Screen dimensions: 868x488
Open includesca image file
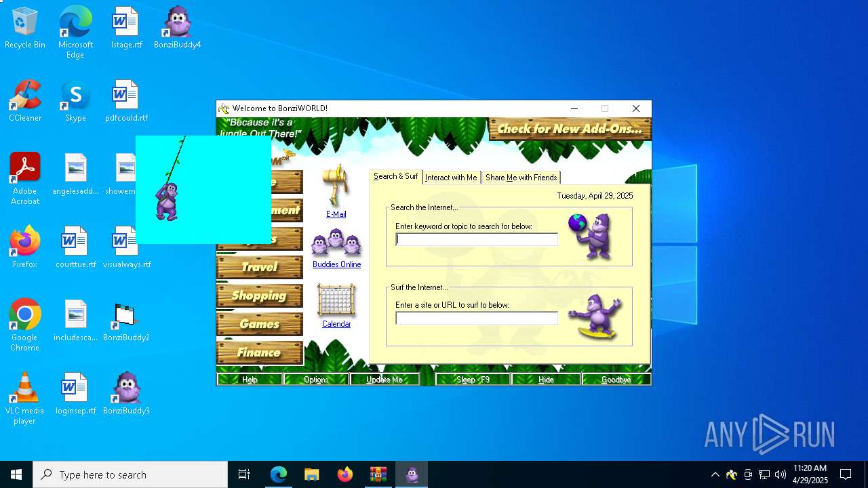tap(75, 321)
